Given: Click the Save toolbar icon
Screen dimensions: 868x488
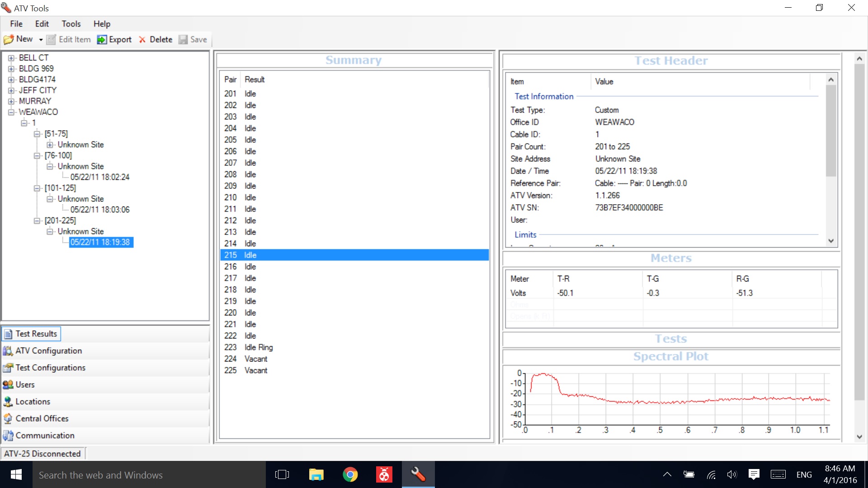Looking at the screenshot, I should [x=192, y=39].
